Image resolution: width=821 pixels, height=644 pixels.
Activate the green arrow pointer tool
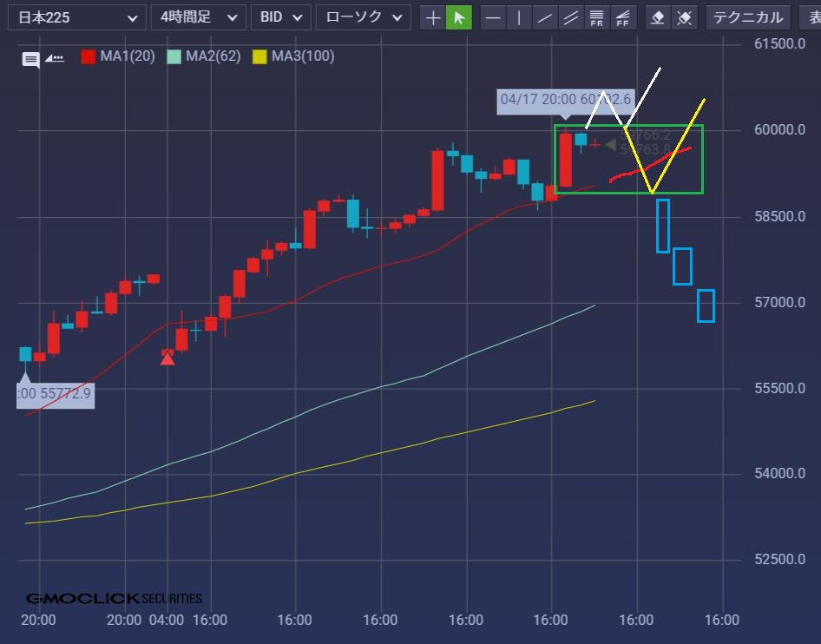459,17
